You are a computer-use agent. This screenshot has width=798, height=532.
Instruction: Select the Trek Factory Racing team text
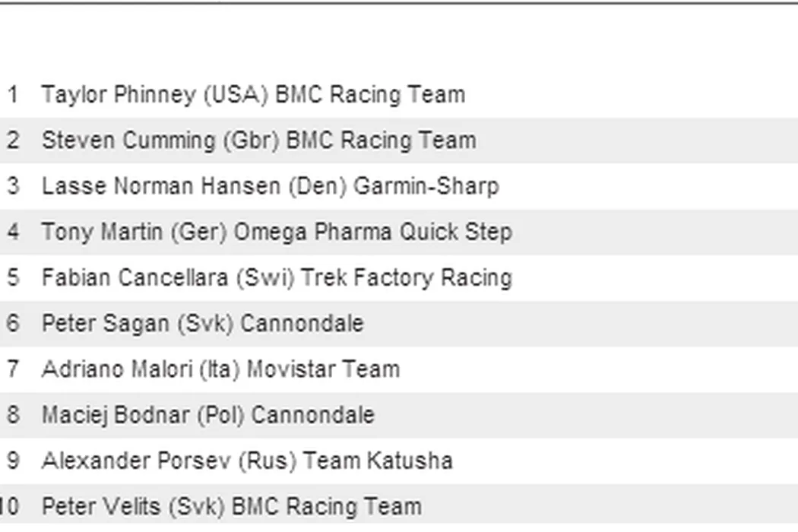click(x=407, y=277)
